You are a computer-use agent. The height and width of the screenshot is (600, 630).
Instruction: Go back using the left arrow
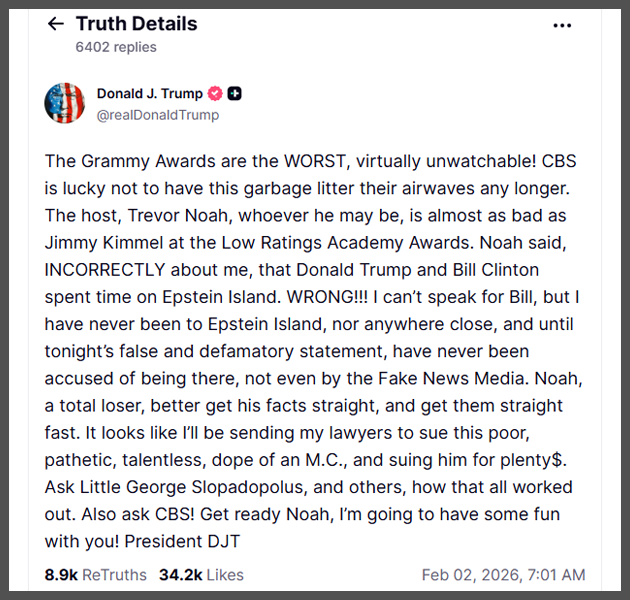click(x=56, y=24)
